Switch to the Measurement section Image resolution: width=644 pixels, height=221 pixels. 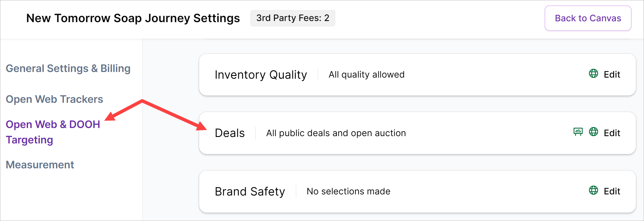pyautogui.click(x=40, y=165)
